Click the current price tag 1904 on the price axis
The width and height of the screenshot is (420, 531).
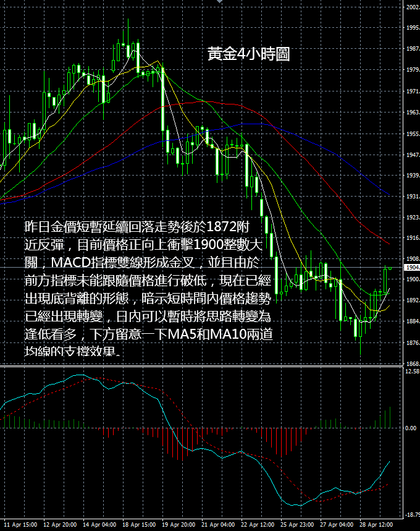(x=413, y=268)
